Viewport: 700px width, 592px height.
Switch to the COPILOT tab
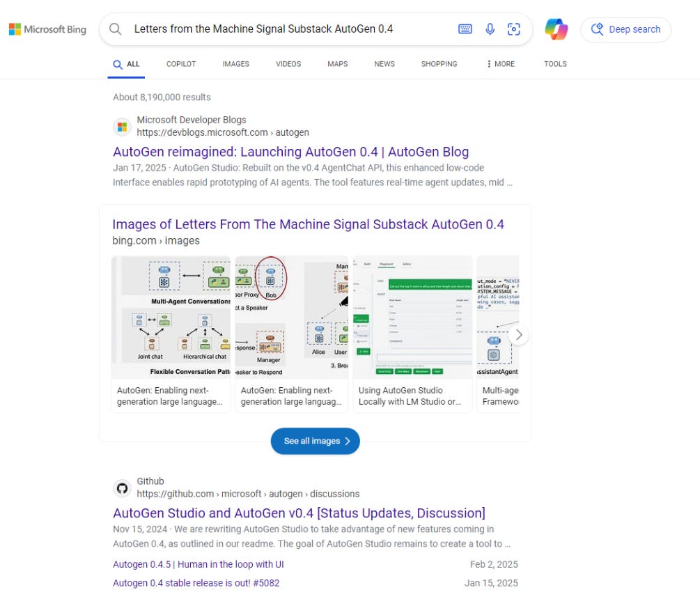point(181,64)
